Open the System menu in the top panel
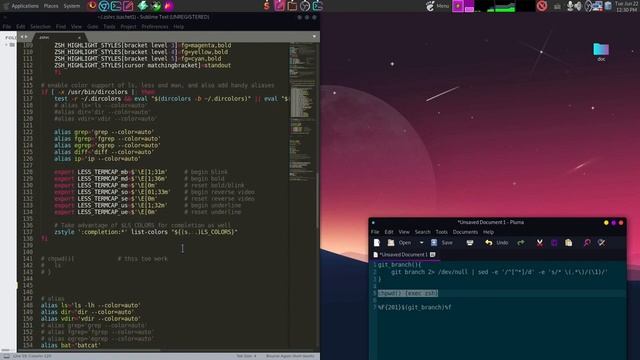 click(x=72, y=6)
